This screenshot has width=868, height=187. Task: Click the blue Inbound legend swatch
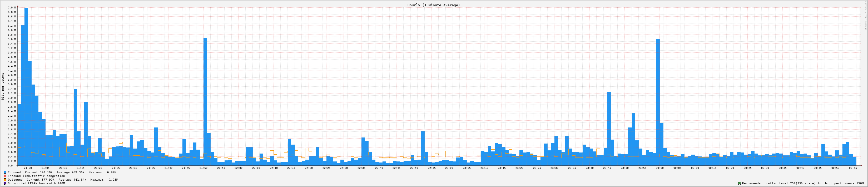click(x=5, y=172)
